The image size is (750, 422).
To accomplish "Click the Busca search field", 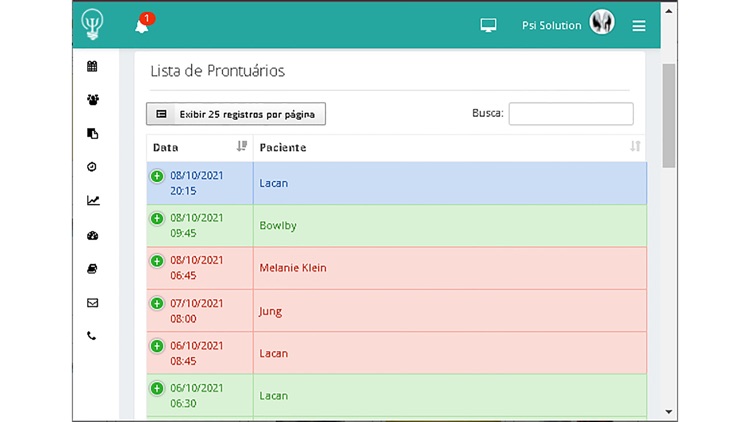I will (571, 114).
